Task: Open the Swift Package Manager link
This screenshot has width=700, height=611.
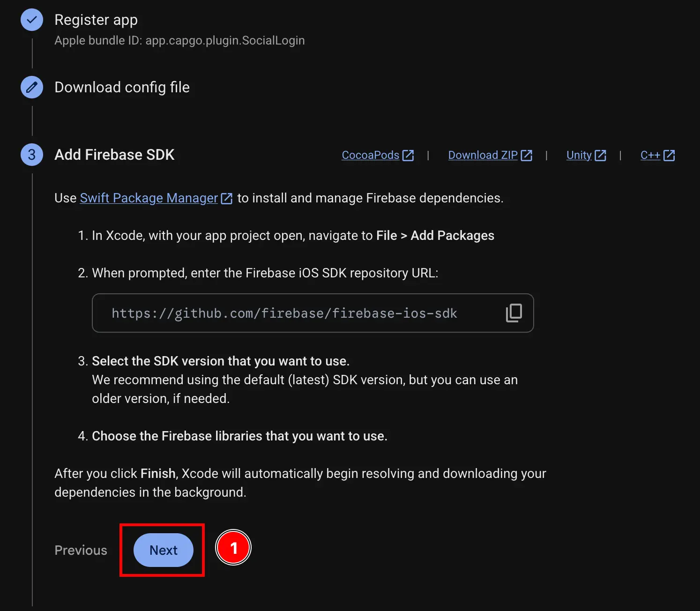Action: [x=149, y=198]
